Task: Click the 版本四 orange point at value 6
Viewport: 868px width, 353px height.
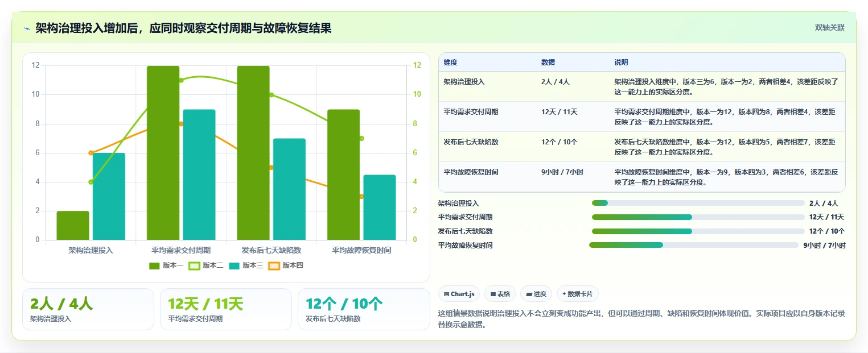Action: [91, 153]
